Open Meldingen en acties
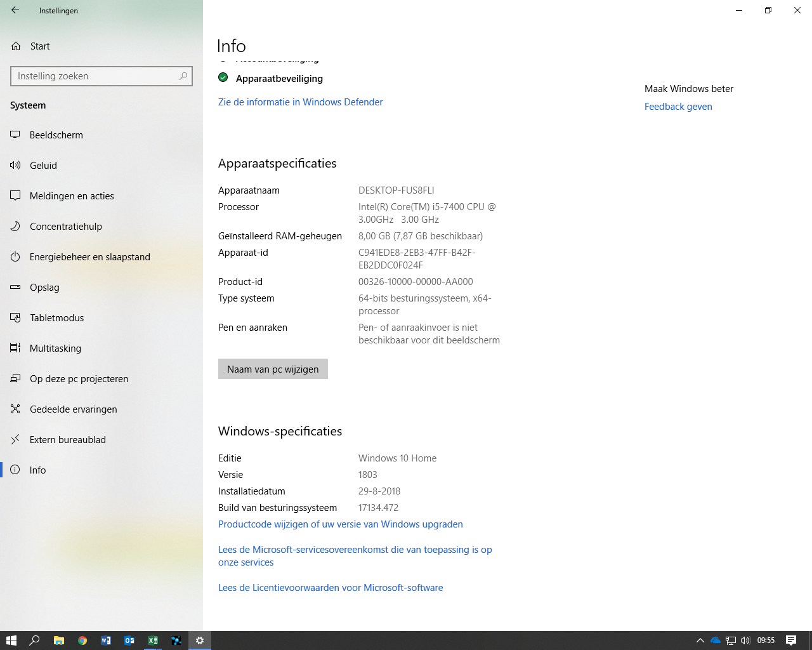The width and height of the screenshot is (812, 650). coord(72,196)
